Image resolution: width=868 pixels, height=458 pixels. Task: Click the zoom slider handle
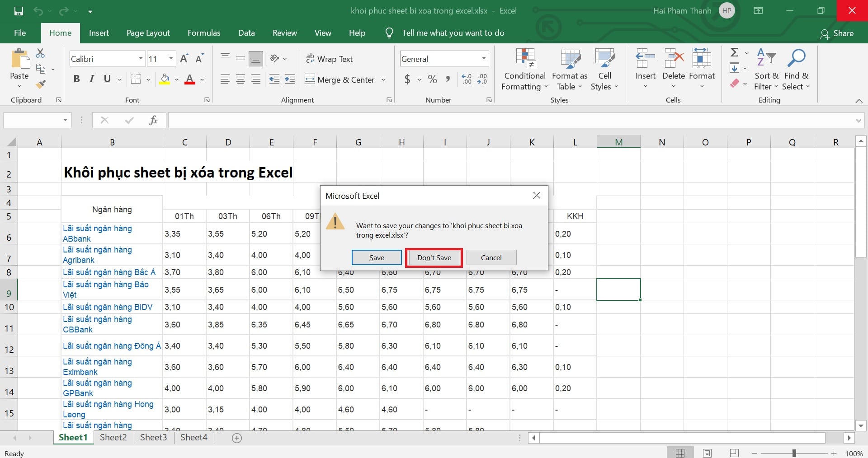[794, 453]
